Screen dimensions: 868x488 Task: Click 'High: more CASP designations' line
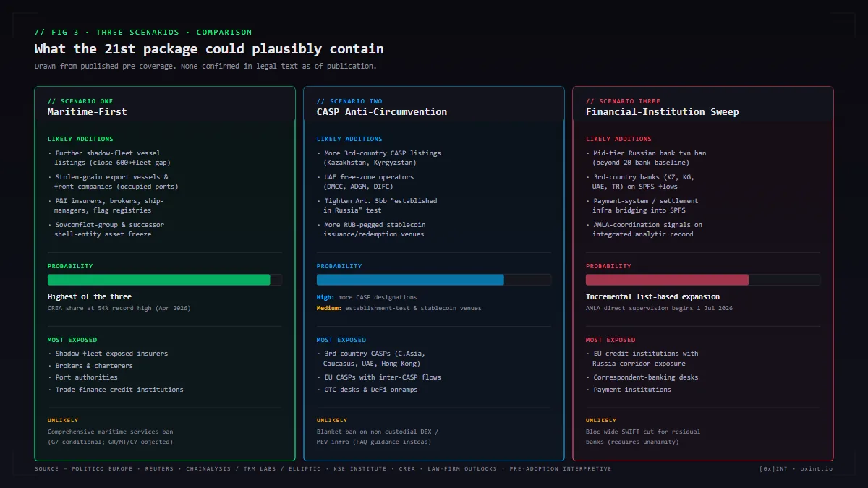pos(367,297)
